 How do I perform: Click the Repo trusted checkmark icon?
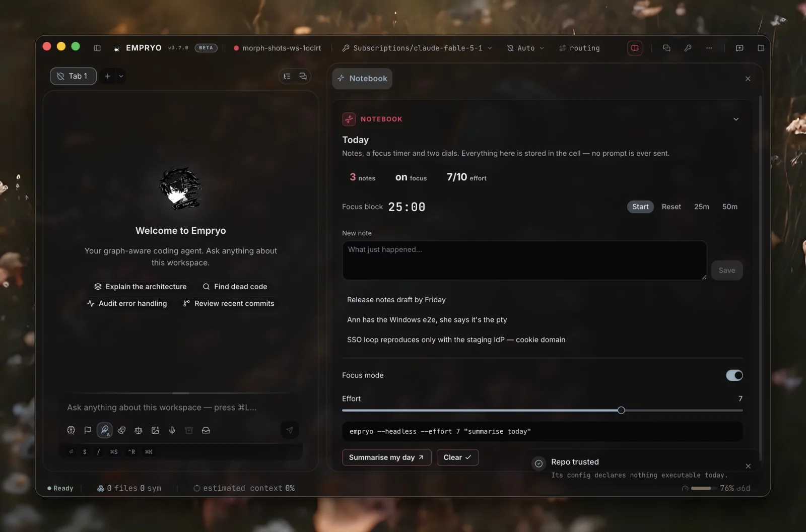pos(539,463)
